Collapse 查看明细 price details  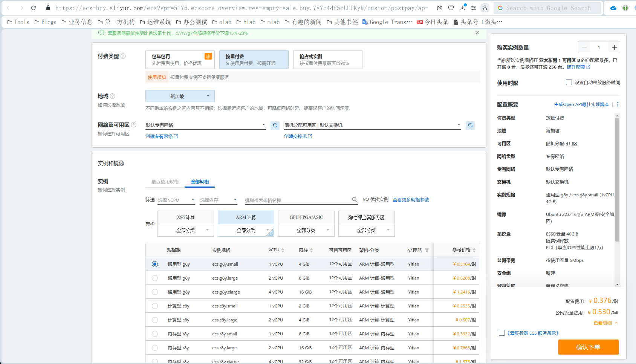pos(606,323)
